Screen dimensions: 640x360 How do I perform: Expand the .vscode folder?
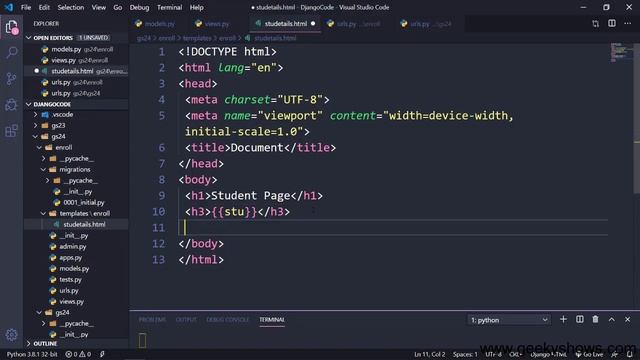pos(77,115)
